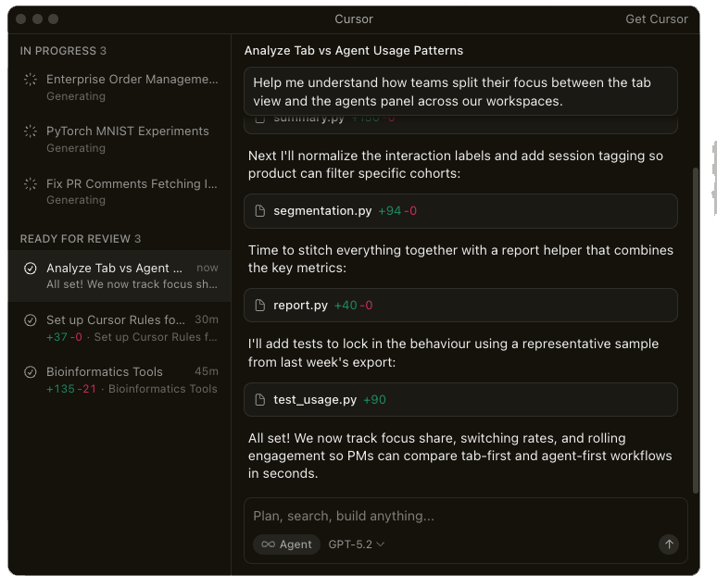717x588 pixels.
Task: Open the GPT-5.2 model dropdown
Action: click(357, 544)
